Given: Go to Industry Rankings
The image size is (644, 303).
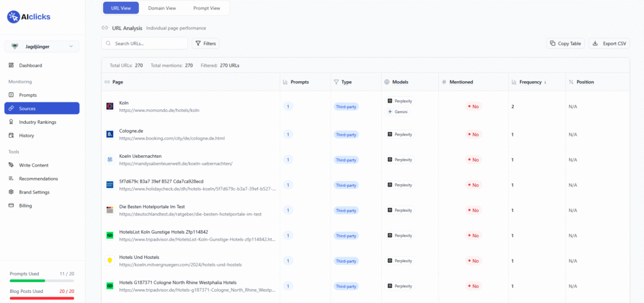Looking at the screenshot, I should click(x=37, y=122).
